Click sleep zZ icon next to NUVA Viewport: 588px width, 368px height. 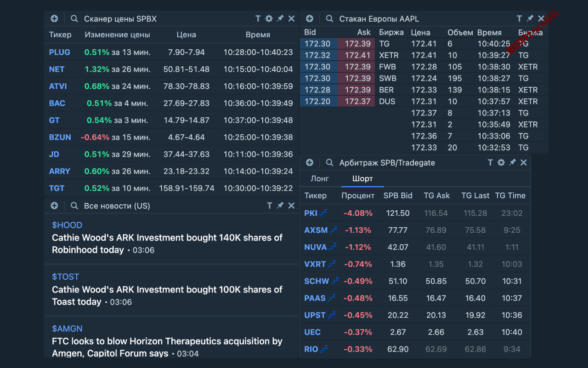(x=333, y=246)
